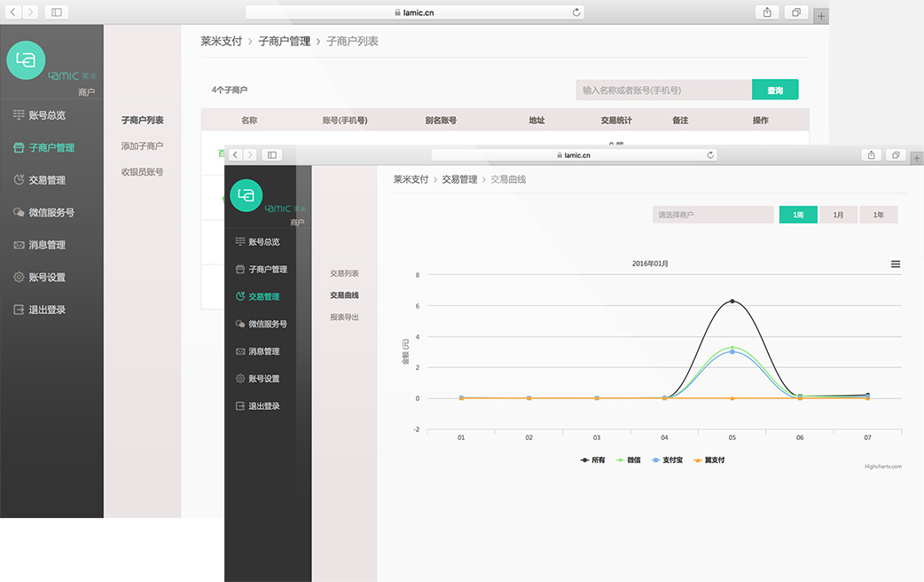
Task: Toggle the 所有 series in the chart legend
Action: (593, 460)
